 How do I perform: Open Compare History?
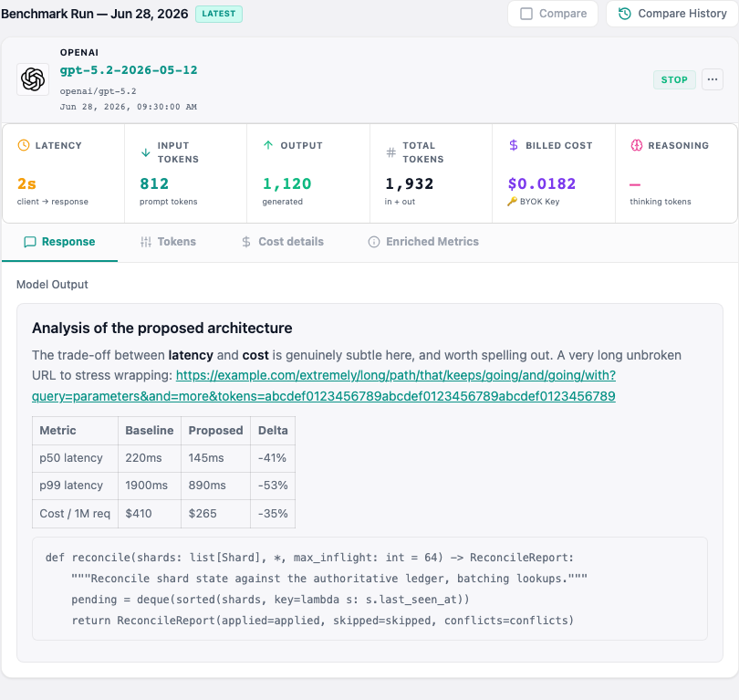pos(672,14)
